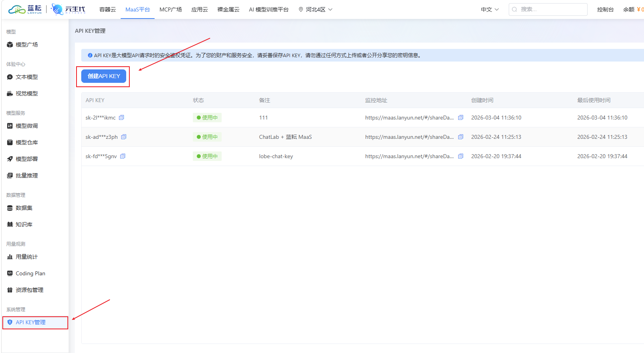This screenshot has height=353, width=644.
Task: Click the Lanyun logo
Action: pyautogui.click(x=25, y=9)
